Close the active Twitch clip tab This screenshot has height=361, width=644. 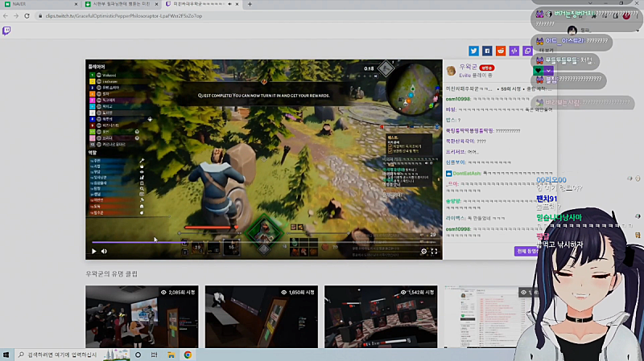pyautogui.click(x=237, y=4)
